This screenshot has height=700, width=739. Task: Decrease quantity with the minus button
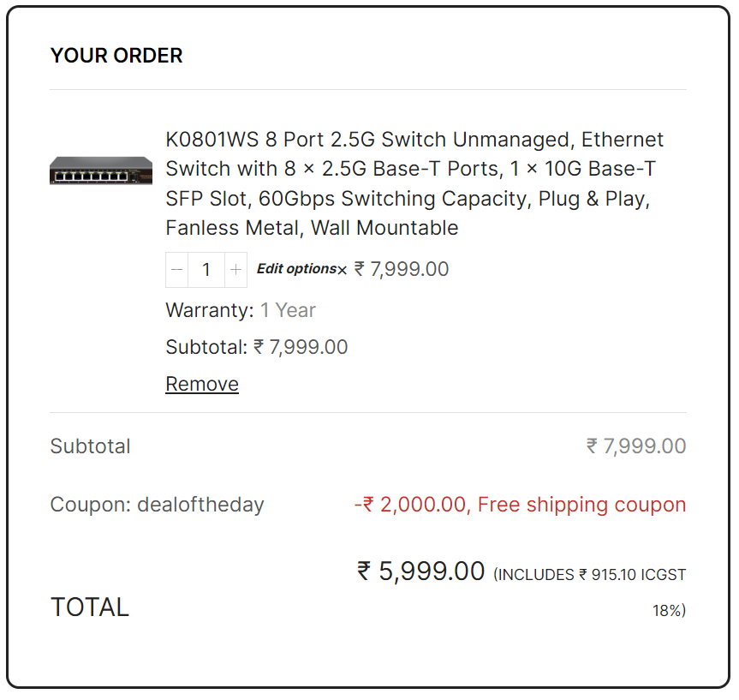(177, 270)
